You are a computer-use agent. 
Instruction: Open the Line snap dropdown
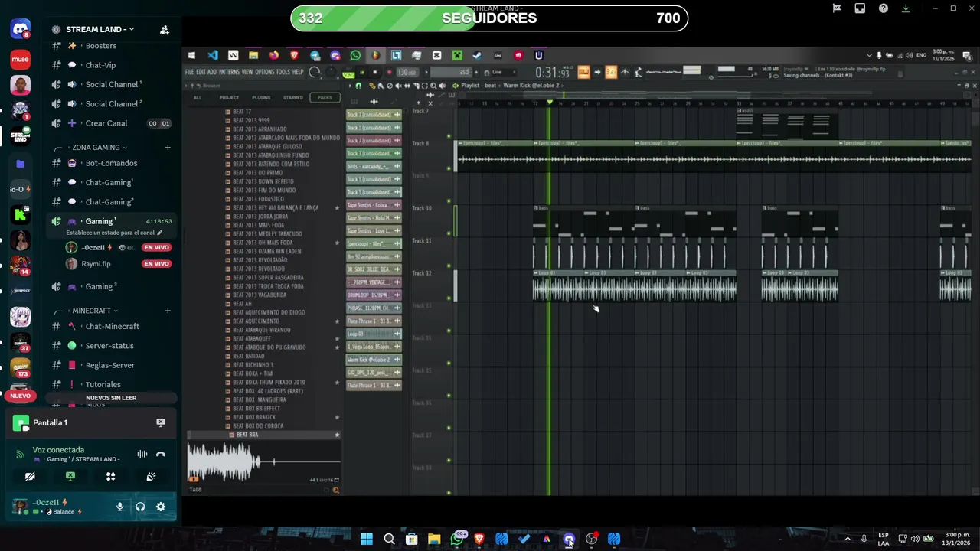[x=501, y=72]
